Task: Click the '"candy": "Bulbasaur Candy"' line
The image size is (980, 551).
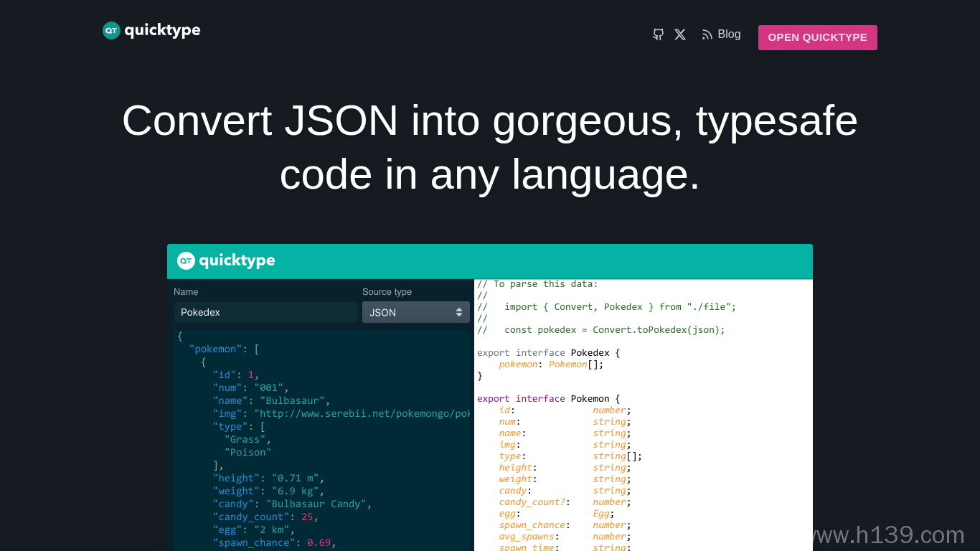Action: coord(292,504)
